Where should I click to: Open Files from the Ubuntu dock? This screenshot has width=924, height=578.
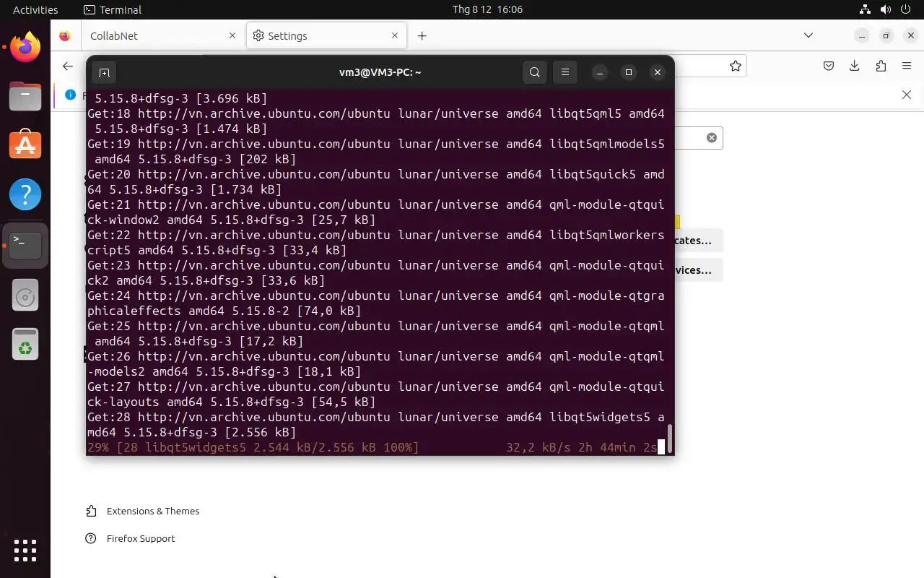(25, 96)
